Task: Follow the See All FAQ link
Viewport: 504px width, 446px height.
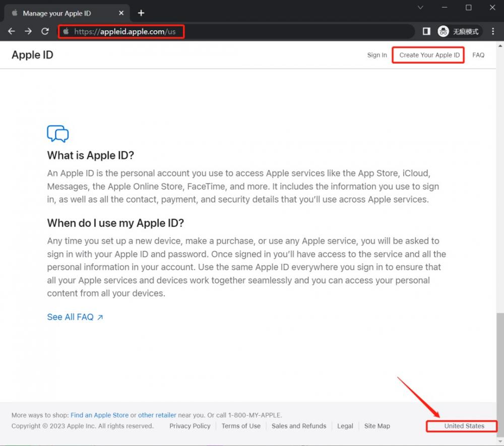Action: (x=75, y=317)
